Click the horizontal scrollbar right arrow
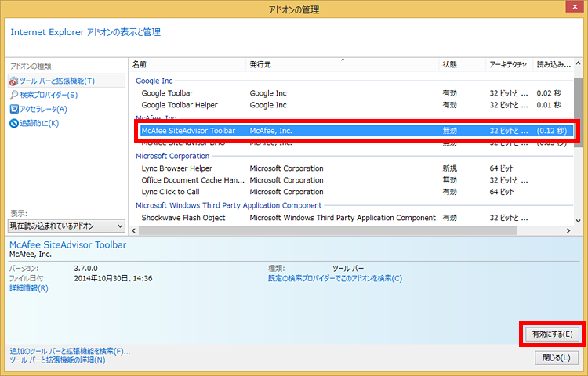Image resolution: width=588 pixels, height=376 pixels. [569, 230]
